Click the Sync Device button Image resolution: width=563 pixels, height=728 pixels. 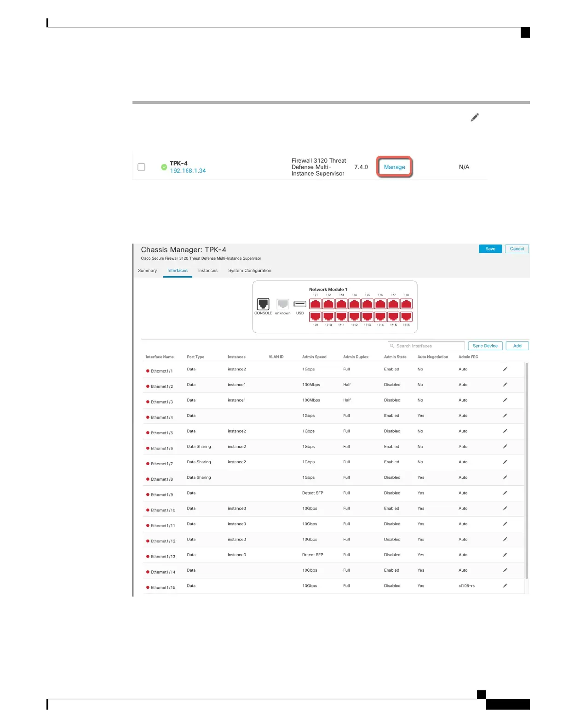(x=485, y=346)
